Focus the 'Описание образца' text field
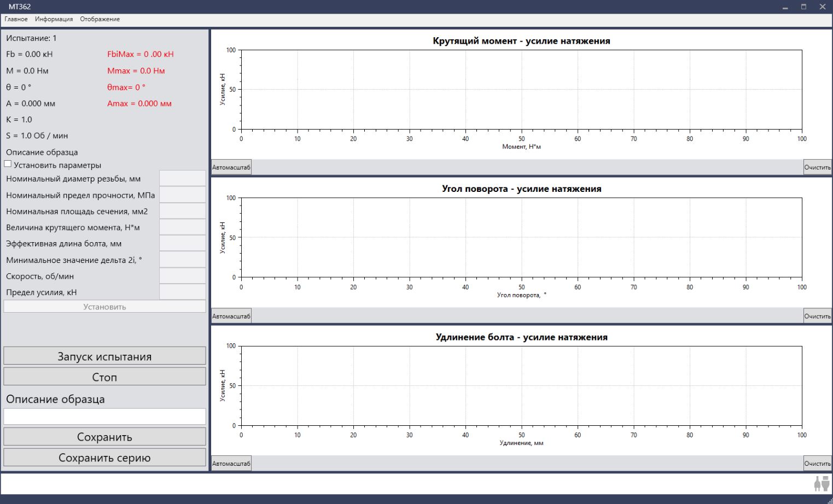Image resolution: width=833 pixels, height=504 pixels. click(104, 416)
